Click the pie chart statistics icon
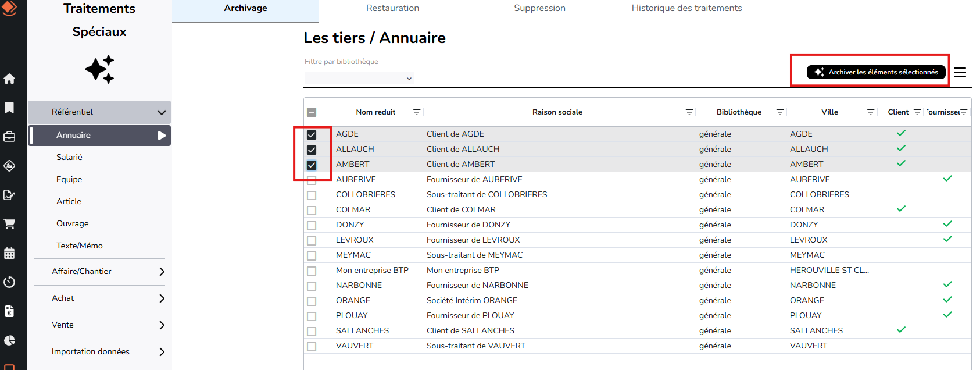 pyautogui.click(x=9, y=340)
